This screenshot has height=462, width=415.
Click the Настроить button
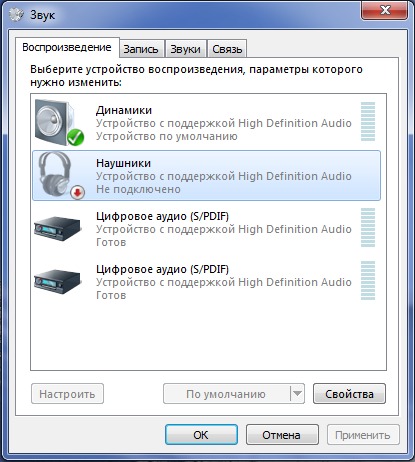67,394
